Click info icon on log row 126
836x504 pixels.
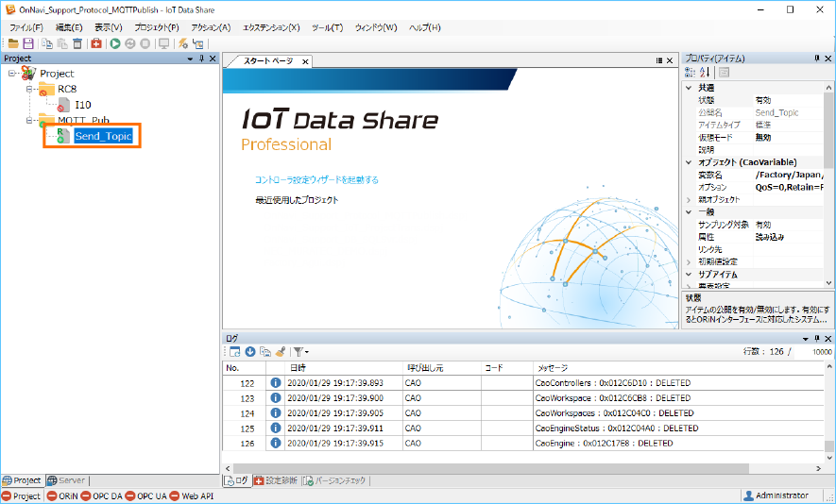click(x=276, y=444)
